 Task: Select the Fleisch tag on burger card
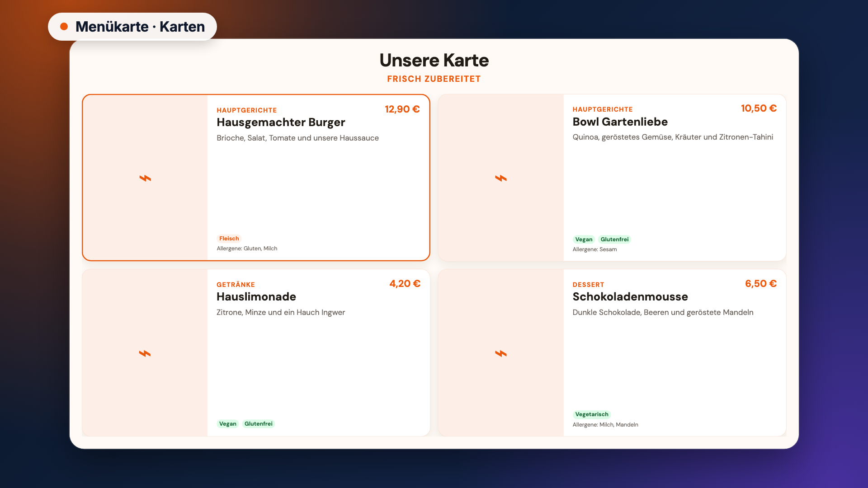coord(229,239)
